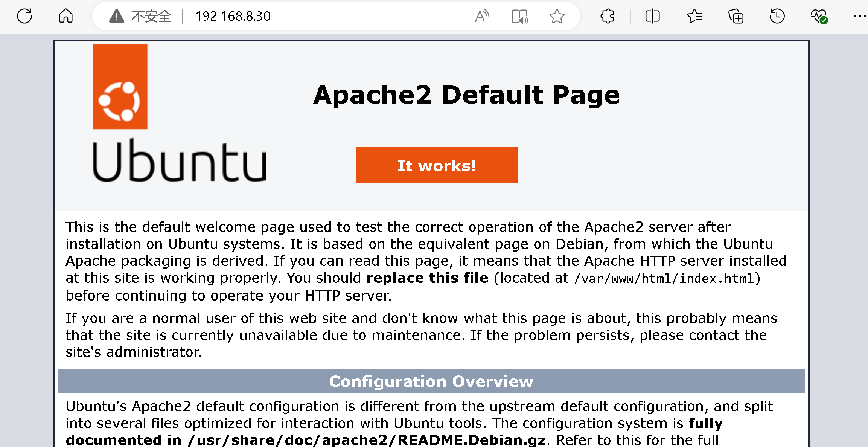
Task: Open the not secure warning site info
Action: tap(140, 16)
